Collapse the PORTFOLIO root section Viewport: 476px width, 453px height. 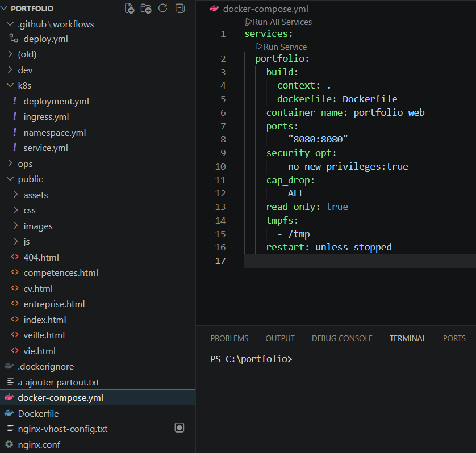point(3,8)
